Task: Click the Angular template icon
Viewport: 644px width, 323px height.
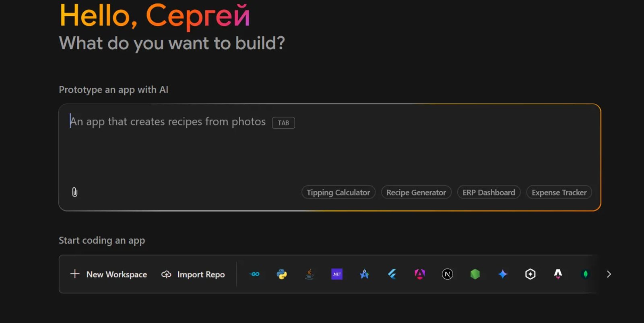Action: pos(419,274)
